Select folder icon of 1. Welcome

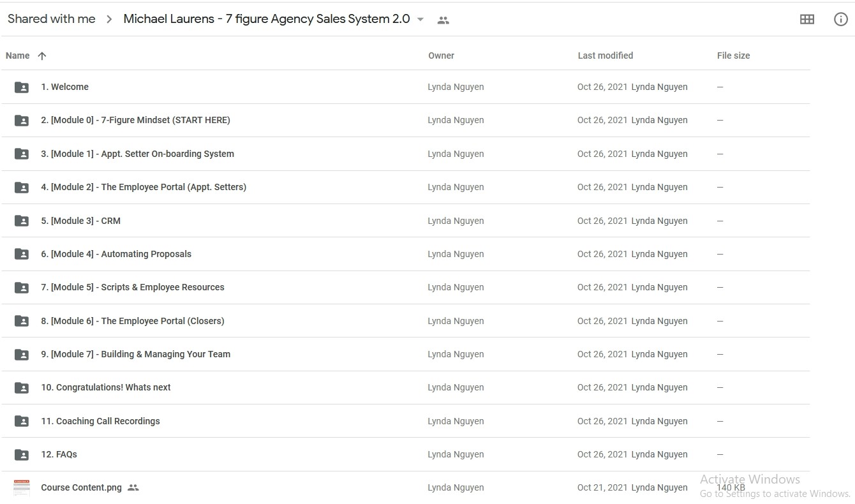(x=22, y=87)
